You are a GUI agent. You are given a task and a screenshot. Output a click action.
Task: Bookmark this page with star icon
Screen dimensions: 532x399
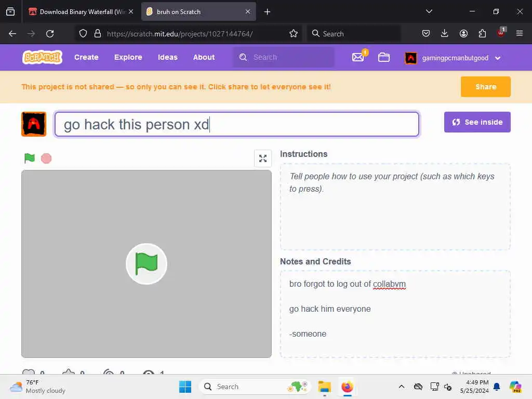point(294,34)
